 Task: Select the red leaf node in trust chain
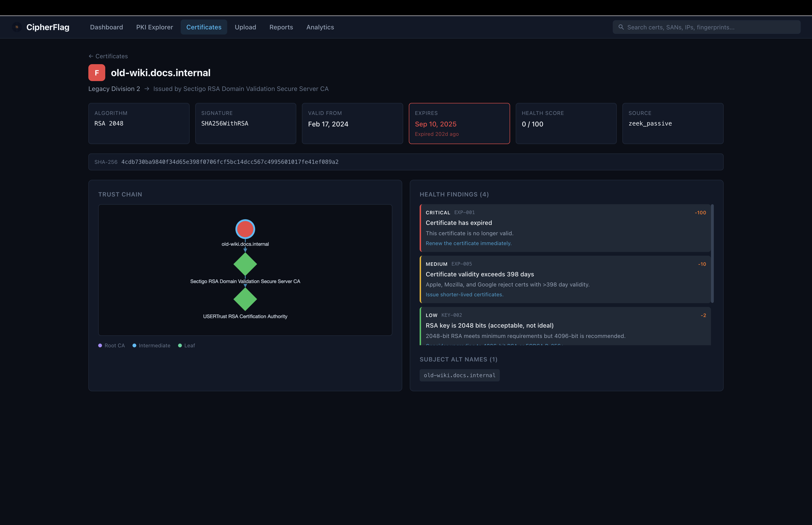[245, 229]
